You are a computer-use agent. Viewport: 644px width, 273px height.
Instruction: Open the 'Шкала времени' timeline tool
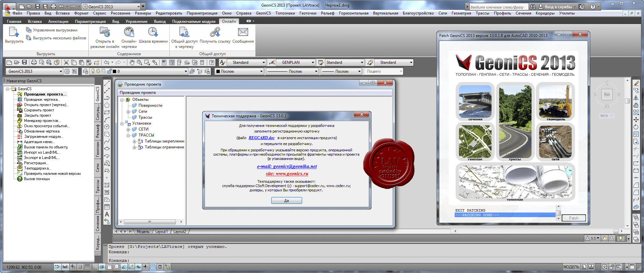(x=153, y=32)
